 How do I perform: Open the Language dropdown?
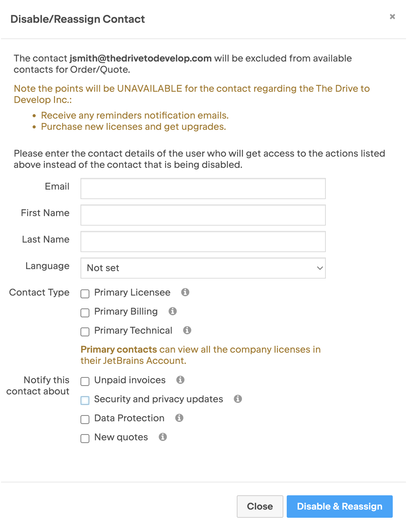(x=203, y=268)
